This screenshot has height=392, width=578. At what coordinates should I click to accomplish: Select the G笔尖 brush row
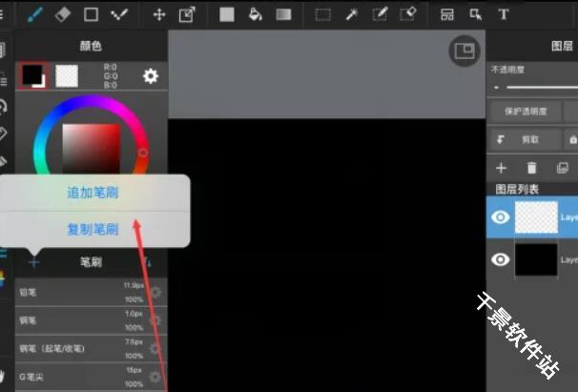tap(91, 377)
